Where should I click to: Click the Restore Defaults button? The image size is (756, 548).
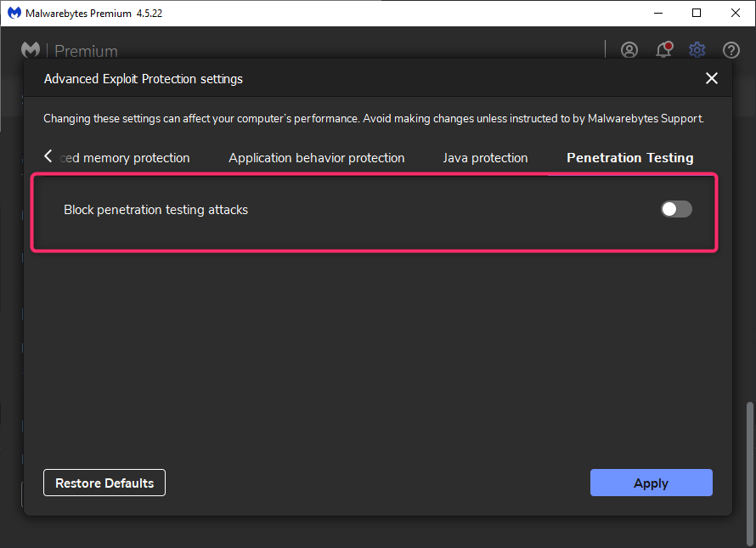pyautogui.click(x=104, y=483)
